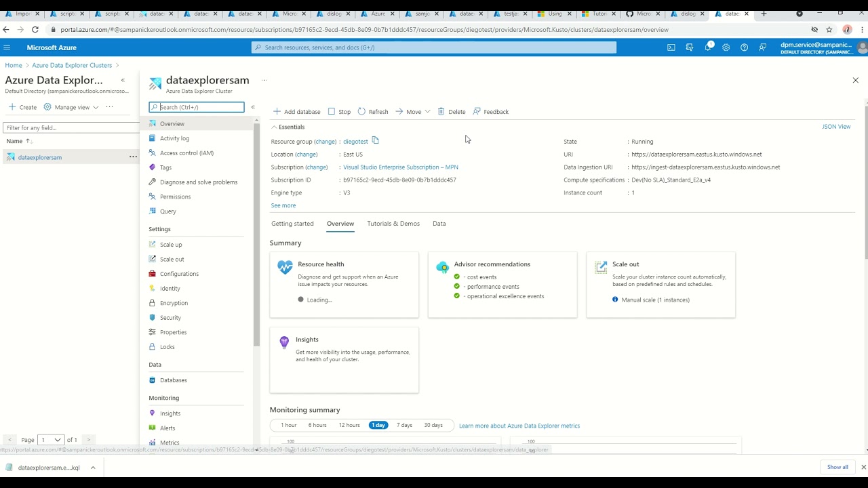Select the 7 days time range
Image resolution: width=868 pixels, height=488 pixels.
pyautogui.click(x=404, y=426)
